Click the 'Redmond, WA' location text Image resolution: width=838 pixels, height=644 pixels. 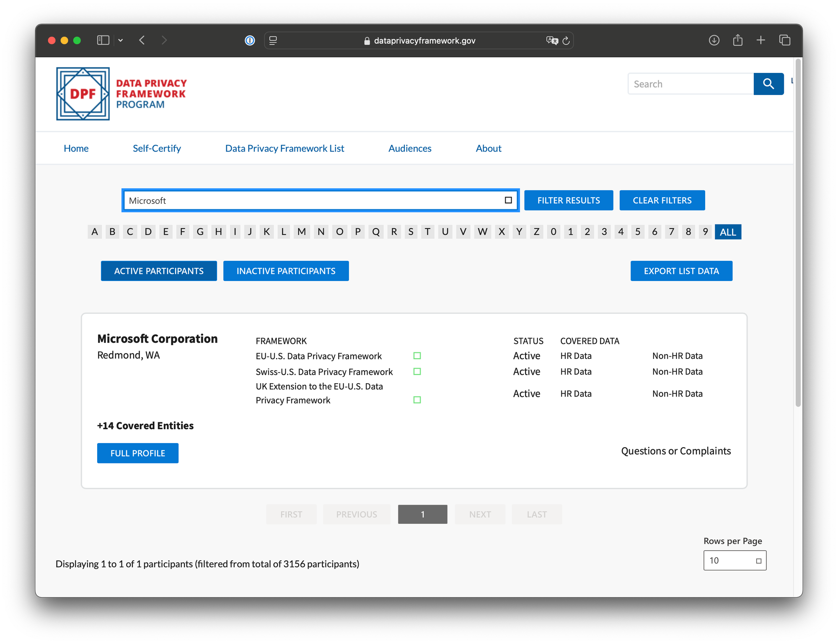point(129,355)
